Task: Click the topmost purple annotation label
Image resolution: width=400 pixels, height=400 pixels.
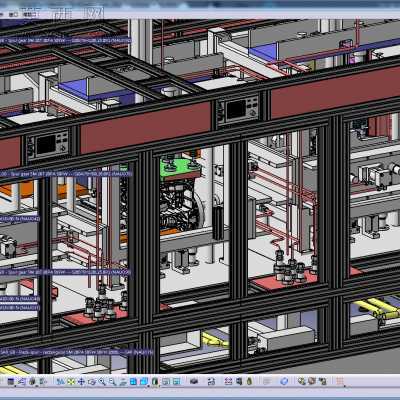Action: pos(65,40)
